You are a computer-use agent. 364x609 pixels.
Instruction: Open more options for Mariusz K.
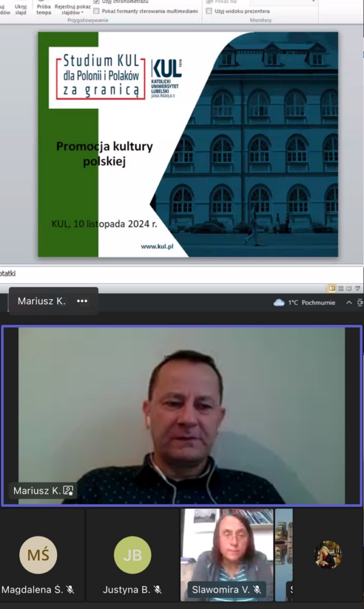82,301
